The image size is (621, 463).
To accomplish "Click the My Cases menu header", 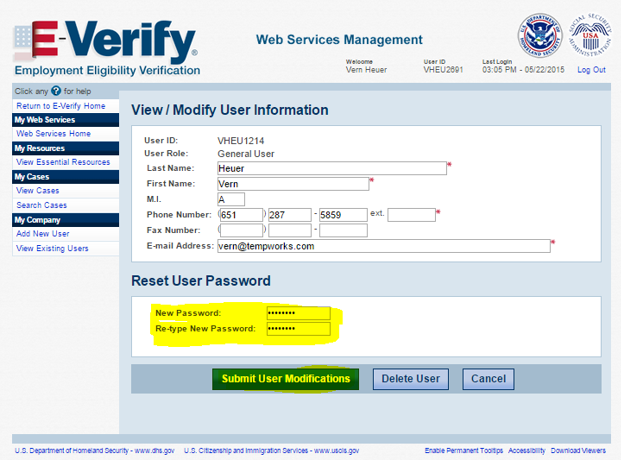I will click(66, 177).
